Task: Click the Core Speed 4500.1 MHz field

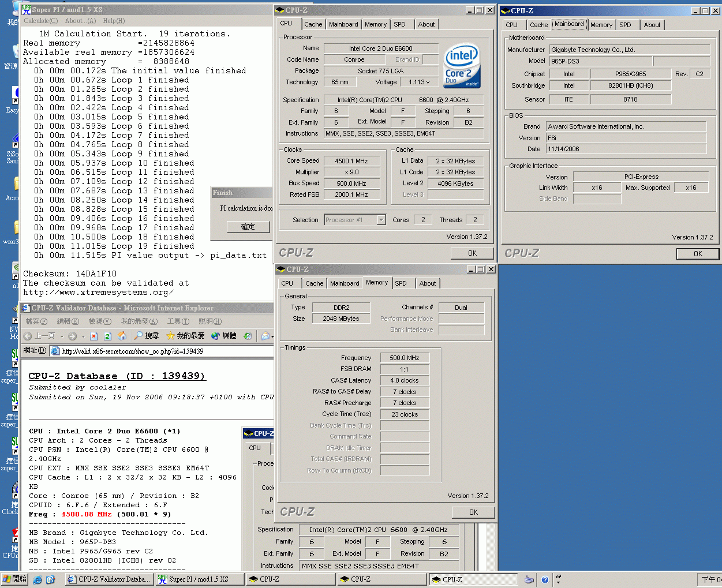Action: [351, 161]
